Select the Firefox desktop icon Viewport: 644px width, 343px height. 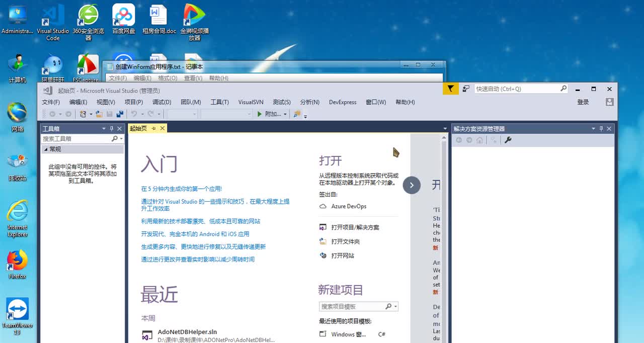click(17, 265)
